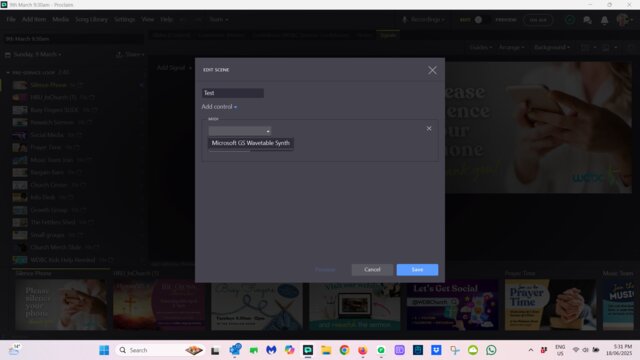Close the Edit Scene dialog
Viewport: 640px width, 360px height.
point(432,70)
